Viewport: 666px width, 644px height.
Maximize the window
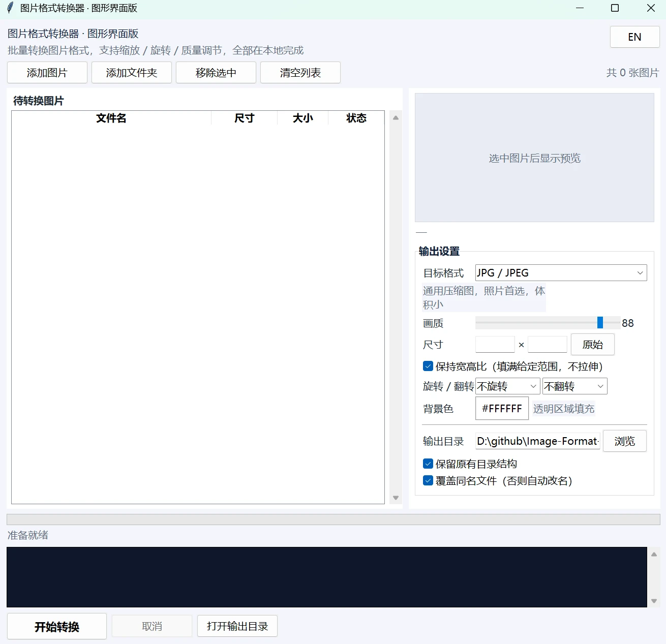point(615,8)
